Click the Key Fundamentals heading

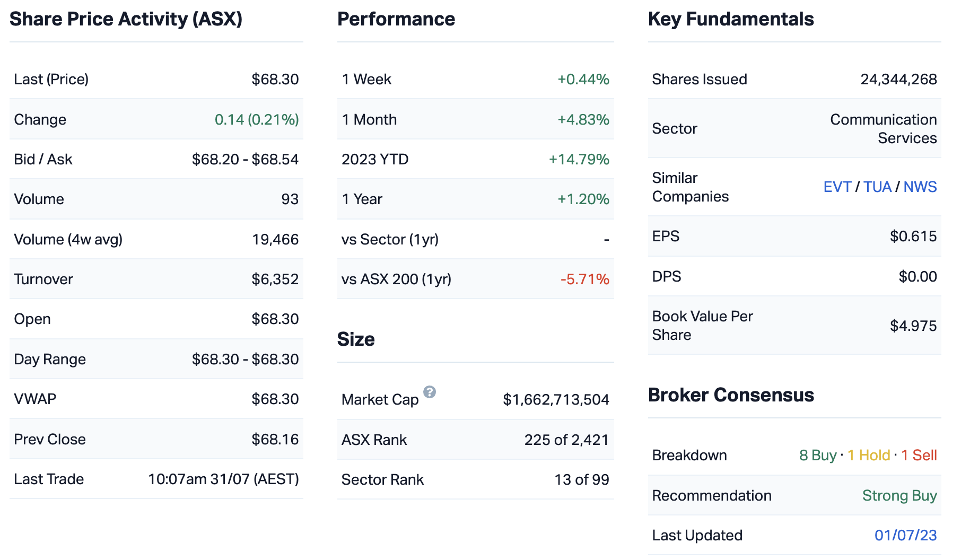(730, 19)
